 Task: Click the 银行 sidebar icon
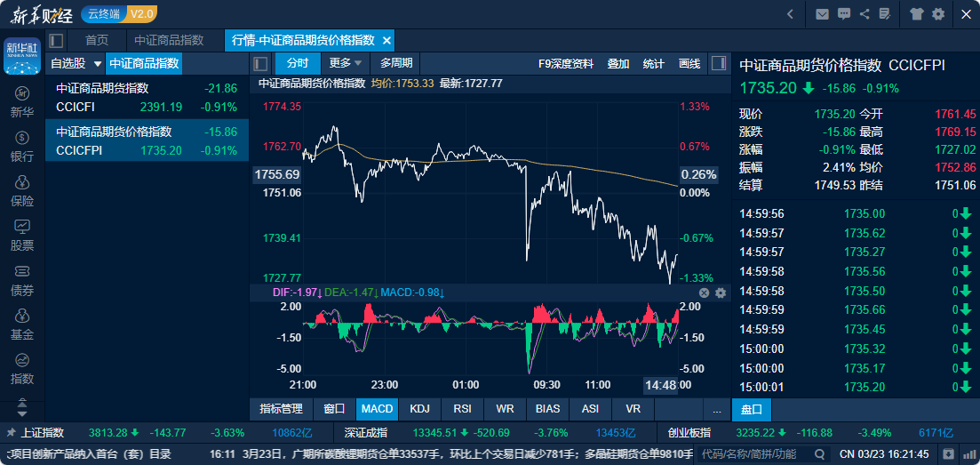[22, 146]
